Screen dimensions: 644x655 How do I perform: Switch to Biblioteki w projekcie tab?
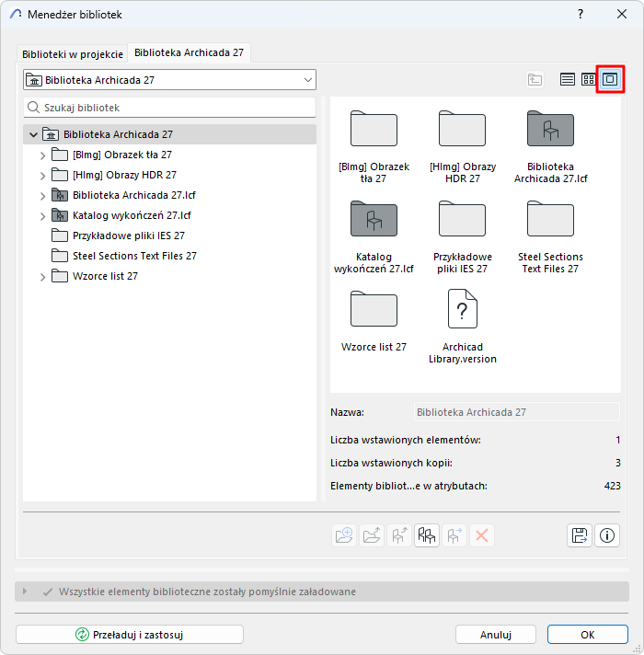73,54
